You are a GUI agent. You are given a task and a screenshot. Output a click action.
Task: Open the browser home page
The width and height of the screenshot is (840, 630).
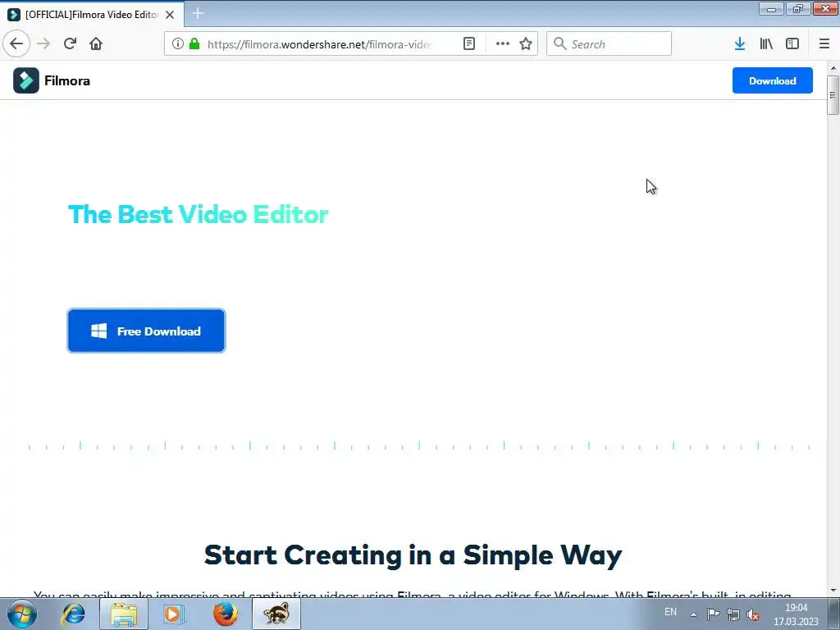pyautogui.click(x=96, y=43)
